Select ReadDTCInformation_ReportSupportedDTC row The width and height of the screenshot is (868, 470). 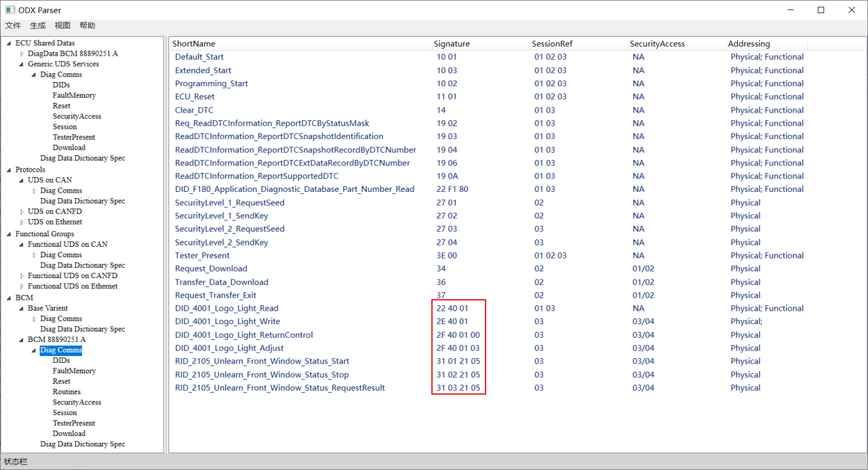tap(256, 176)
